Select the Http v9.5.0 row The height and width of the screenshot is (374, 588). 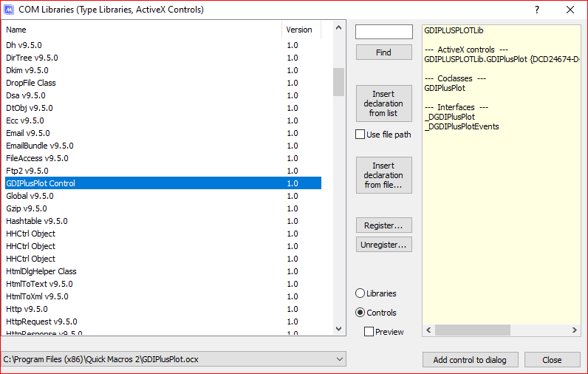[163, 309]
